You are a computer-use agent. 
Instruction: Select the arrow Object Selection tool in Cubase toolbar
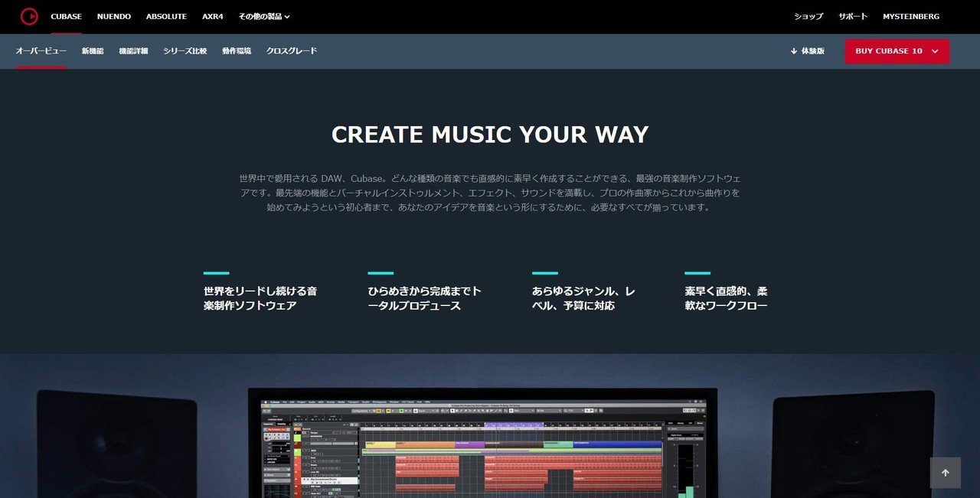452,412
